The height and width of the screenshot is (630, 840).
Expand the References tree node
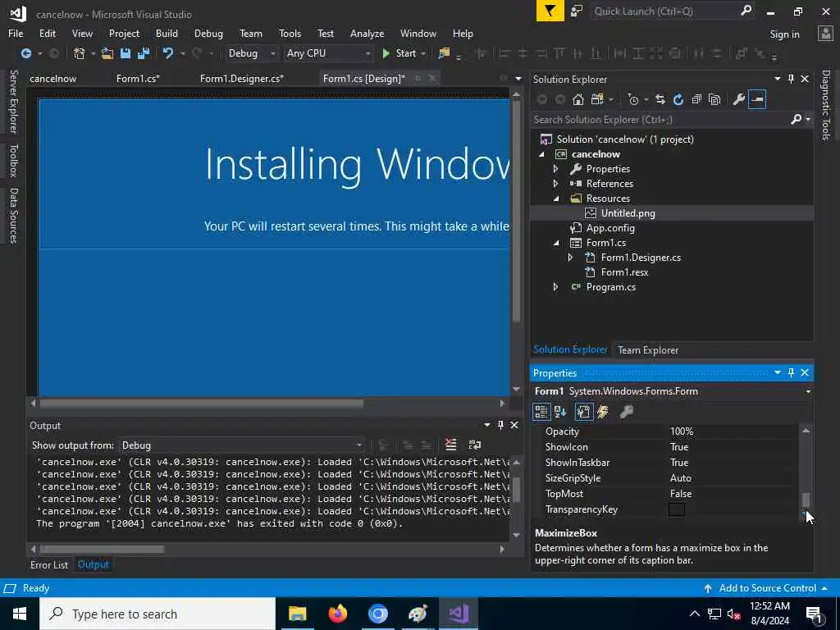click(555, 184)
